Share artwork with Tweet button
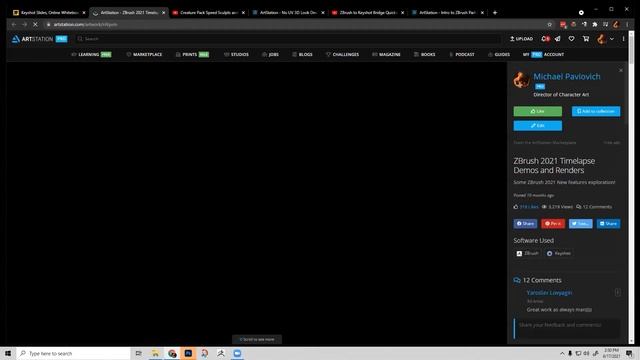The image size is (640, 360). click(x=580, y=223)
